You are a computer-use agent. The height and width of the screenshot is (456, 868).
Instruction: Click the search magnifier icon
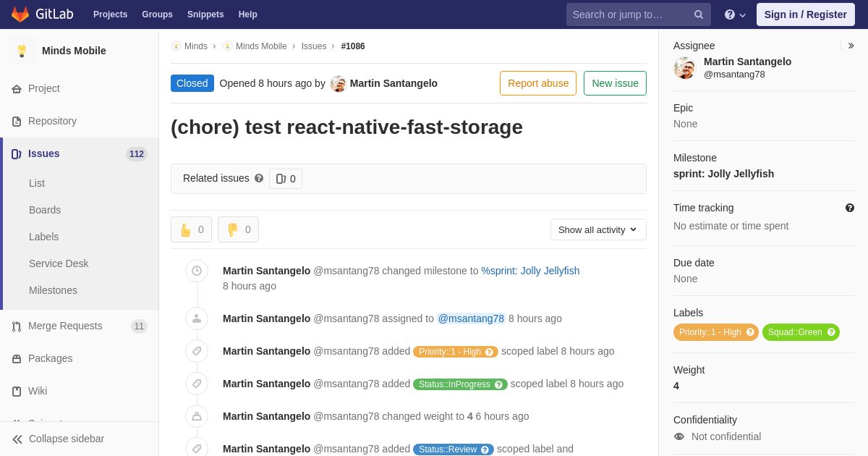tap(699, 14)
